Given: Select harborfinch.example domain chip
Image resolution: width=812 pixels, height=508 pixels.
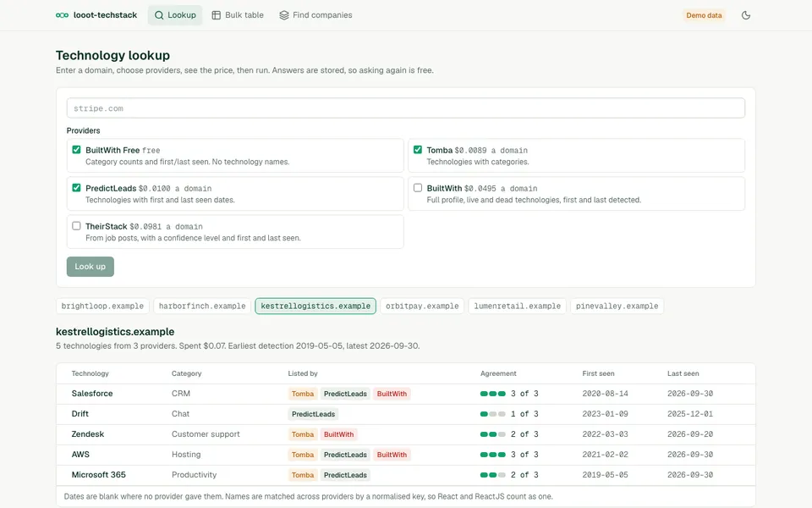Looking at the screenshot, I should 202,306.
